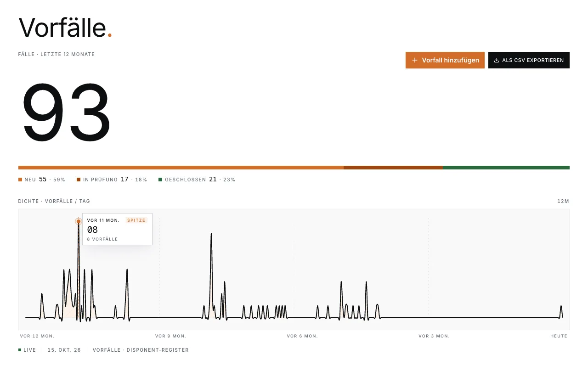
Task: Click the HEUTE axis label
Action: [x=559, y=336]
